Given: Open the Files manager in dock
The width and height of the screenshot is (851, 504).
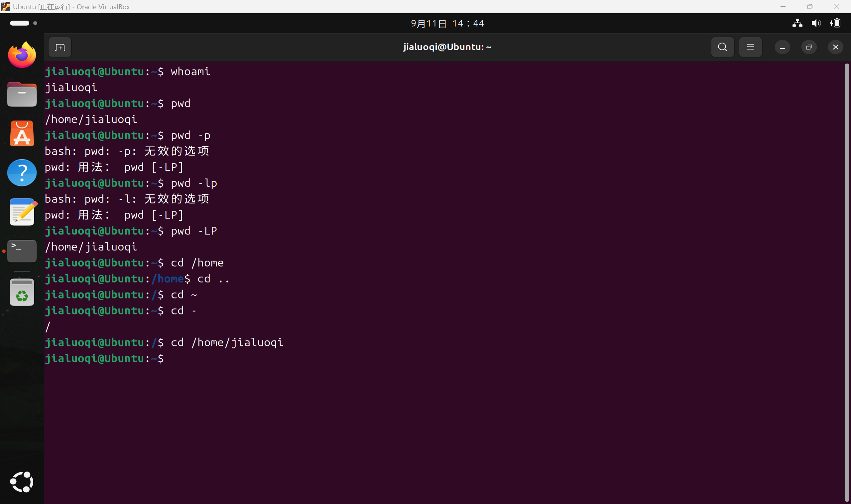Looking at the screenshot, I should [22, 95].
